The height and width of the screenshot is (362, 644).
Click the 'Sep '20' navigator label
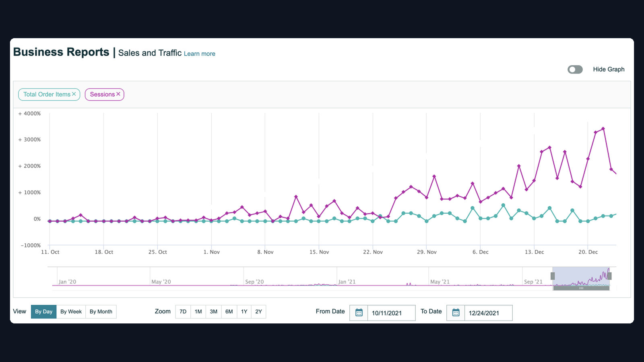[254, 282]
